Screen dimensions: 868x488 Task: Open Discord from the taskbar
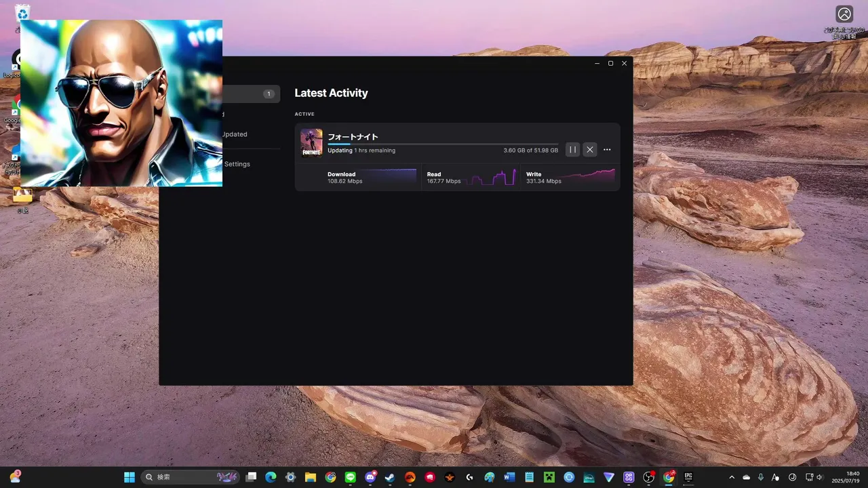[370, 477]
